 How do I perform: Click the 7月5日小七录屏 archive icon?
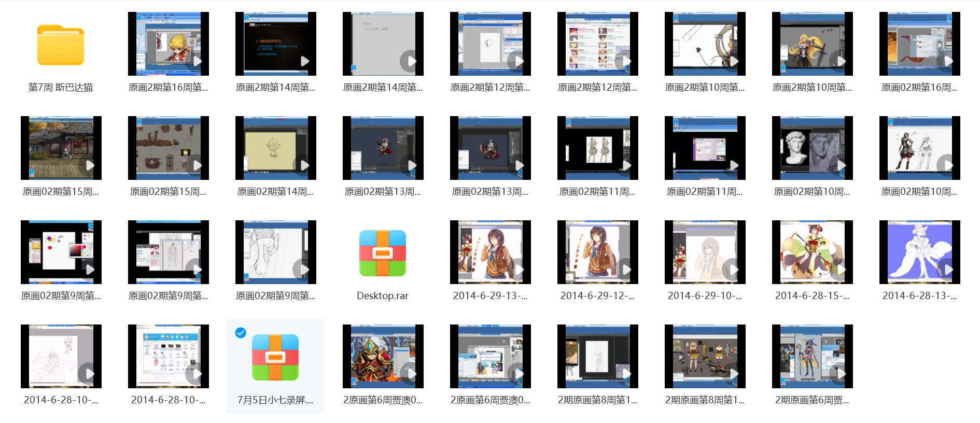pyautogui.click(x=275, y=357)
